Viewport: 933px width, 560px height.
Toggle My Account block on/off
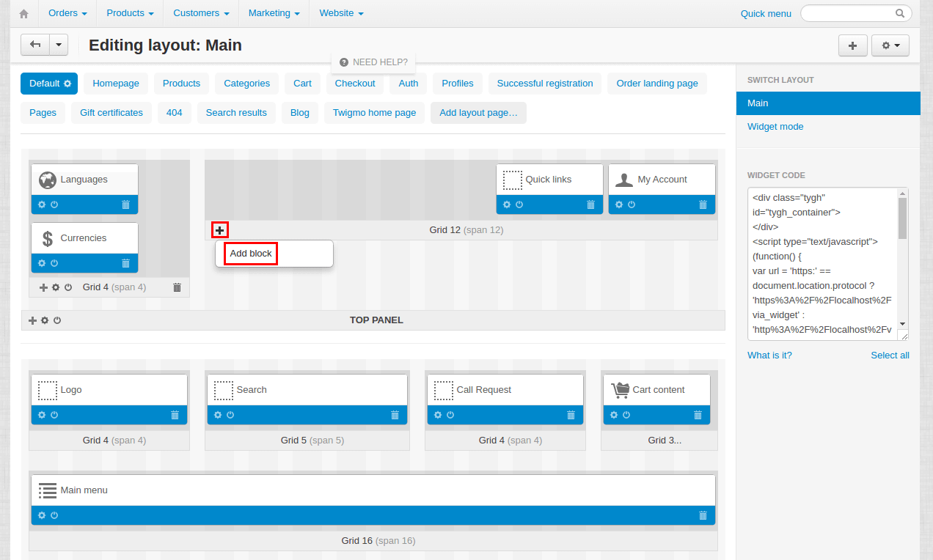click(x=632, y=205)
